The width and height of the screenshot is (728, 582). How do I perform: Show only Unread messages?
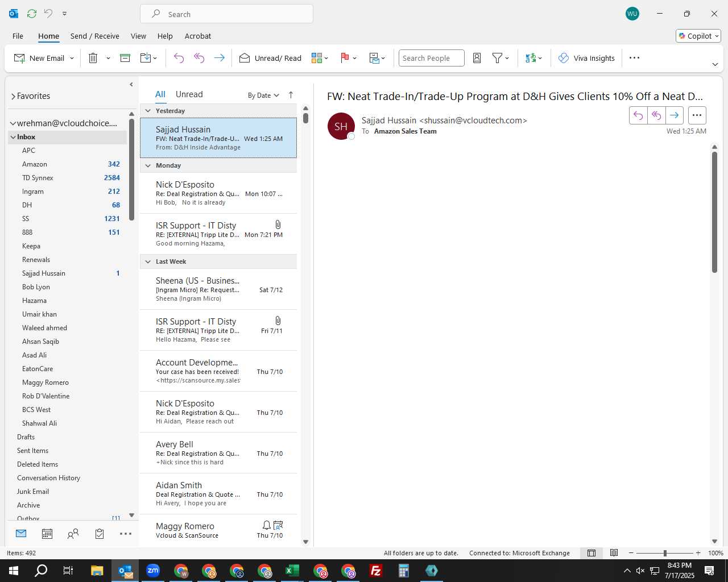189,94
